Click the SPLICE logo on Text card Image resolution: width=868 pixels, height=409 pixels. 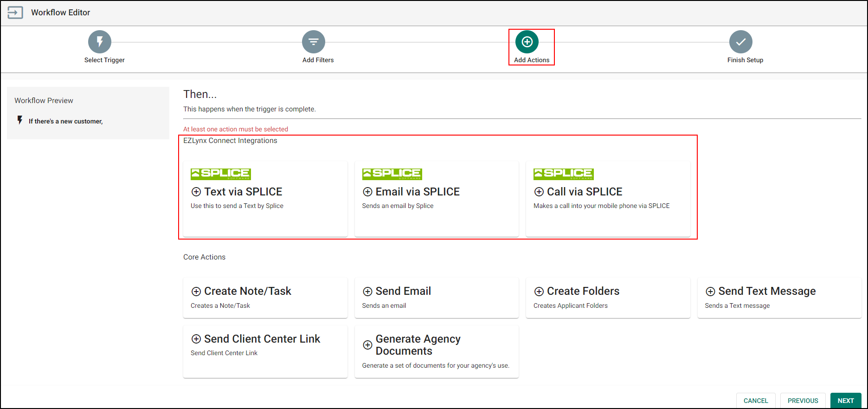click(221, 174)
